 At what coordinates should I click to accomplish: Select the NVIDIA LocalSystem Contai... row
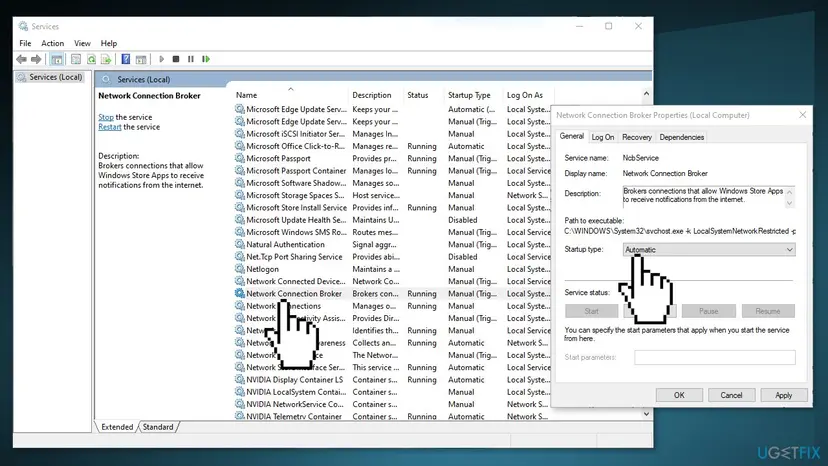pos(392,392)
